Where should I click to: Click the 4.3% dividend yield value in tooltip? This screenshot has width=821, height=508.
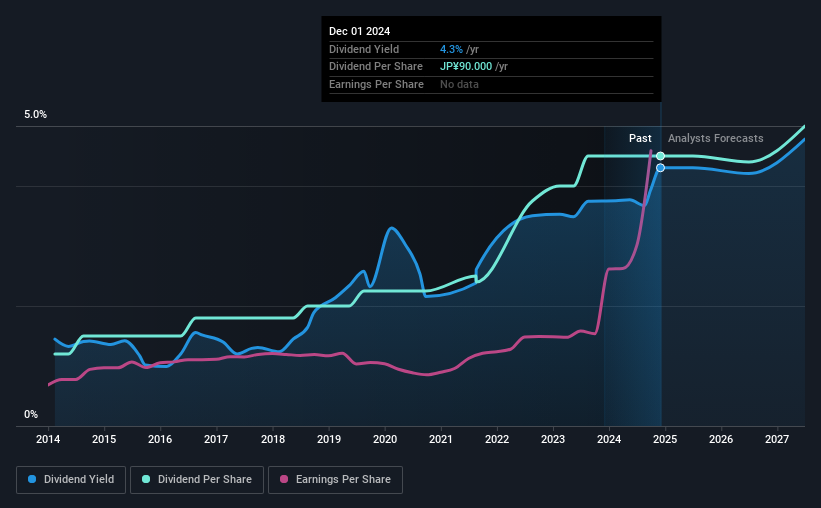451,49
